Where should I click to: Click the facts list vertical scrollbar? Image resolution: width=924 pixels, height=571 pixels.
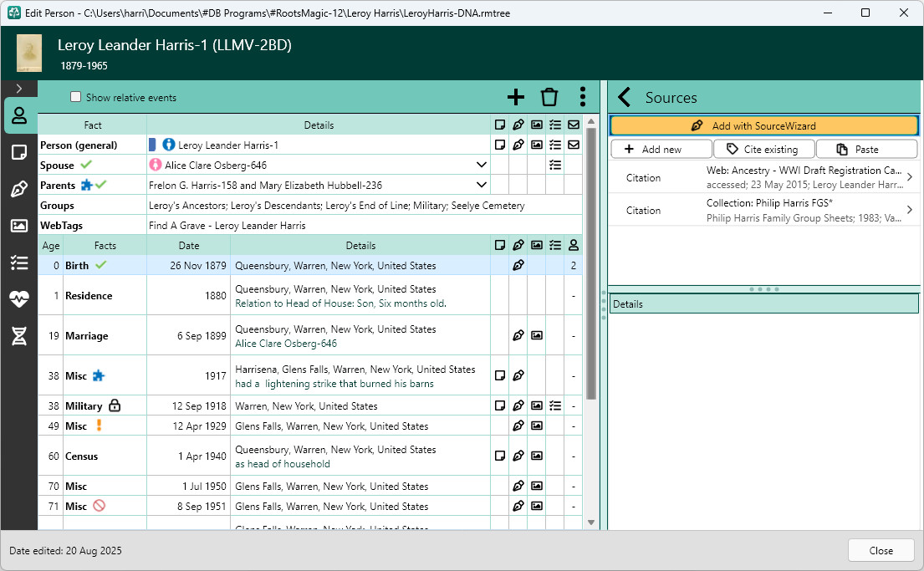591,263
